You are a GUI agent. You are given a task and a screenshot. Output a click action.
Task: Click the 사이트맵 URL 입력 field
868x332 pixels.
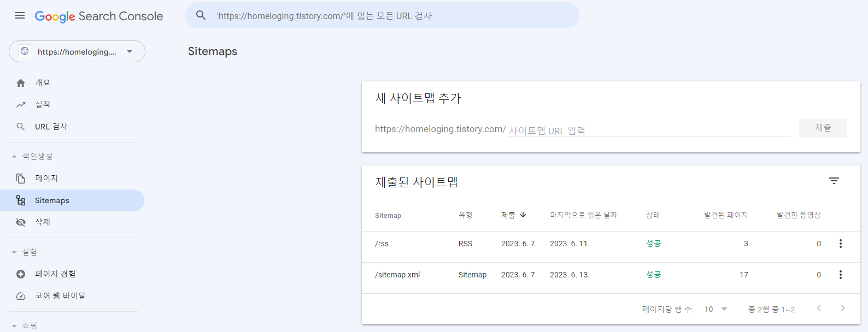pyautogui.click(x=649, y=131)
